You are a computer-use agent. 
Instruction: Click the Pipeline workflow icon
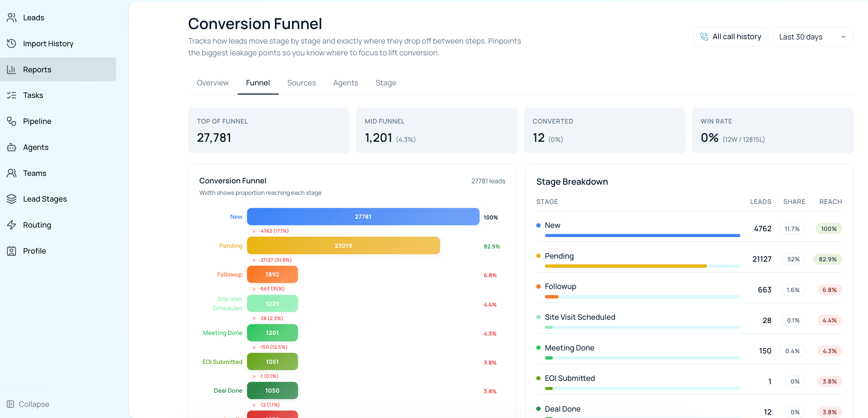pyautogui.click(x=11, y=121)
